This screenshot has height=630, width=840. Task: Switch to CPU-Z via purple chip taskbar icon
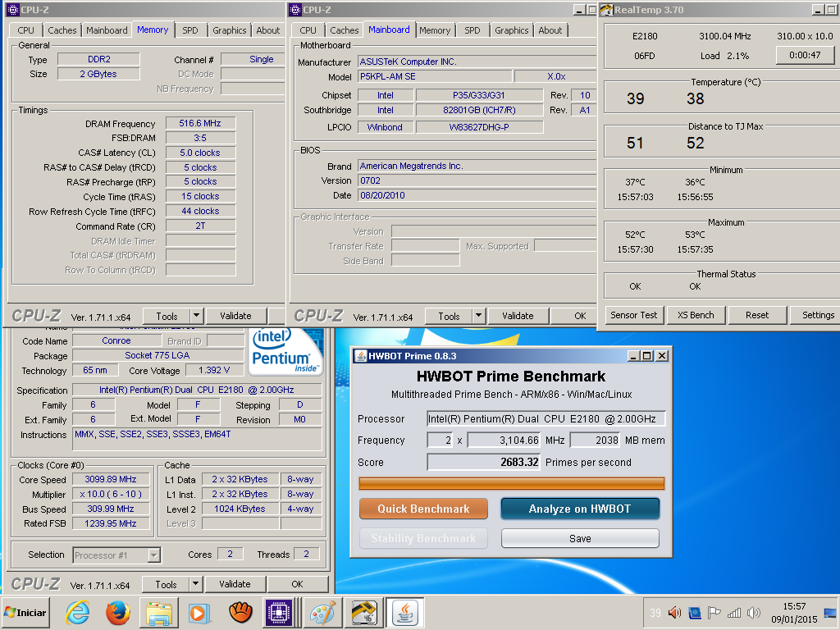pyautogui.click(x=279, y=612)
